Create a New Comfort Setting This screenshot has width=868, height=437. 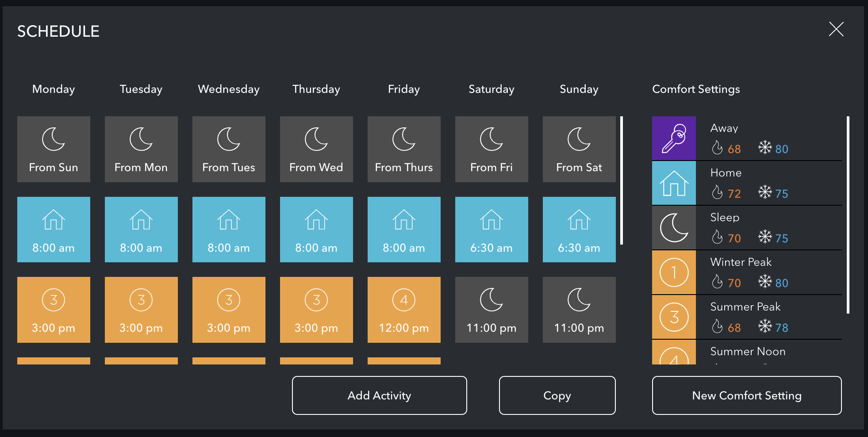(747, 395)
